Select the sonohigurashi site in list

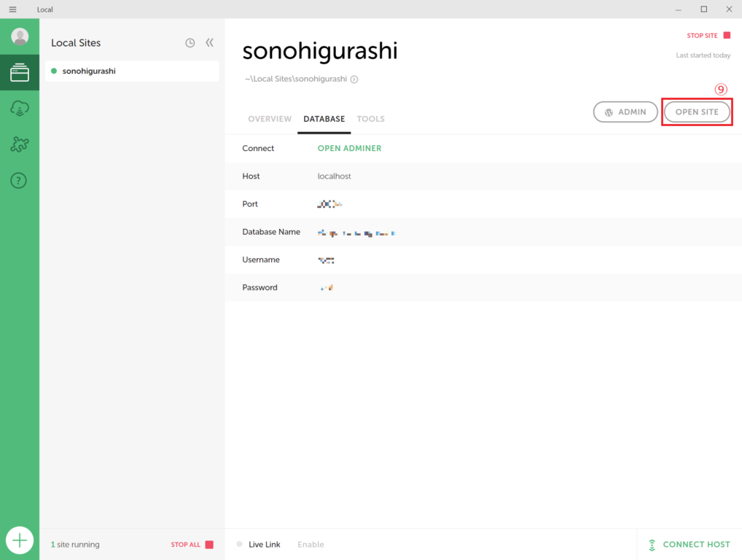coord(132,71)
